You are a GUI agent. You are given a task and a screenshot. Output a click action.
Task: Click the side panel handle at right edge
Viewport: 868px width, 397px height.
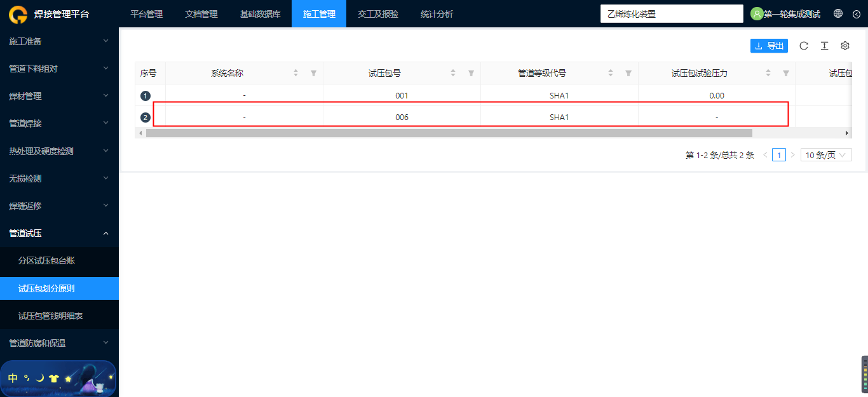point(865,374)
